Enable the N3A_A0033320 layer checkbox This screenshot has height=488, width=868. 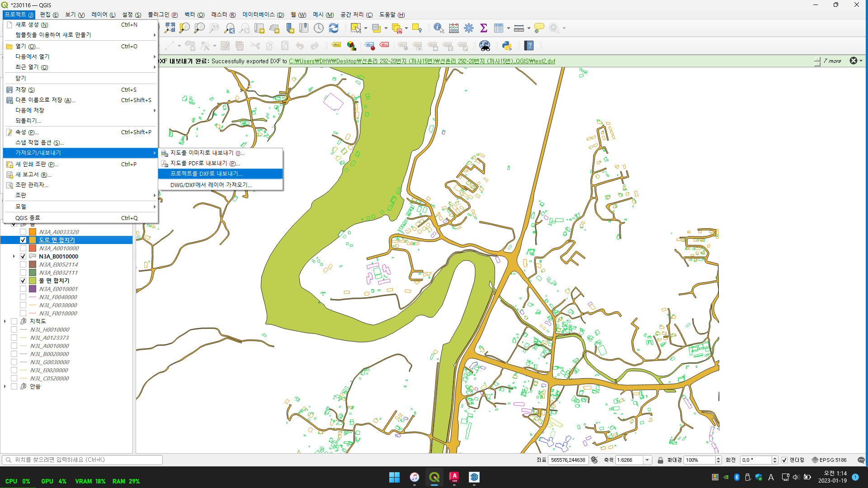coord(23,232)
